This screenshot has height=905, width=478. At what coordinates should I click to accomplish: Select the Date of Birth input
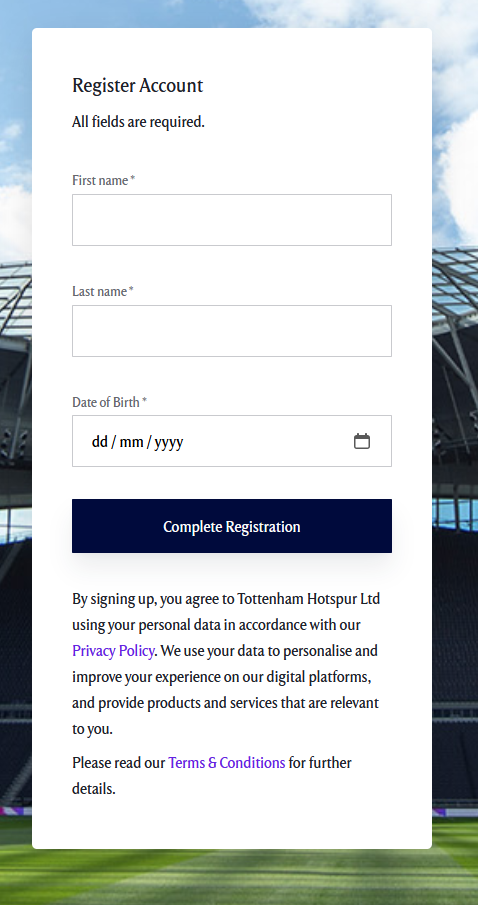tap(231, 441)
